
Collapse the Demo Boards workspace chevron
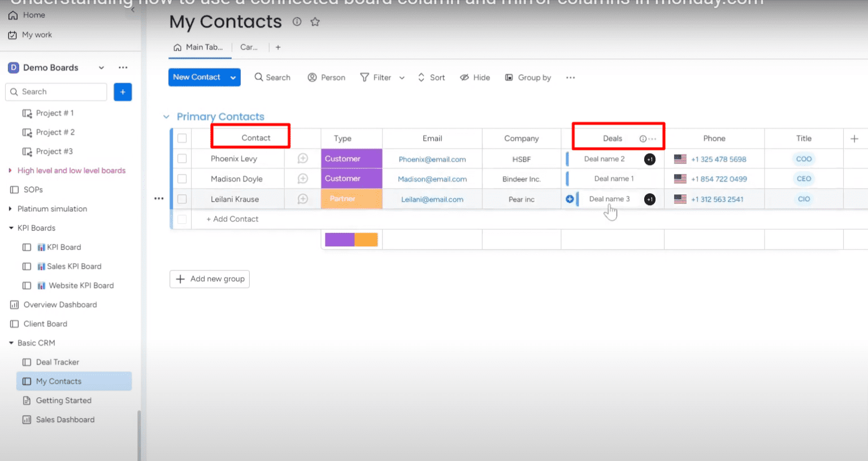coord(101,67)
